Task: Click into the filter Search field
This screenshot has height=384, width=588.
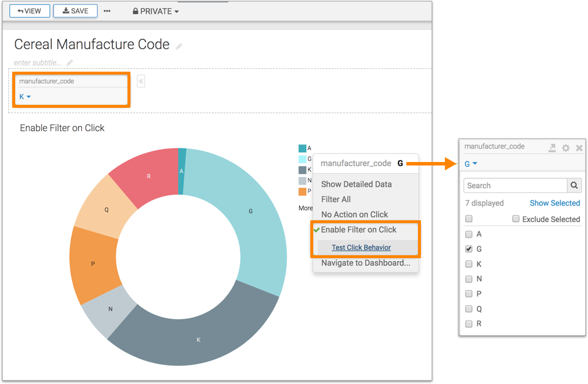Action: click(x=515, y=185)
